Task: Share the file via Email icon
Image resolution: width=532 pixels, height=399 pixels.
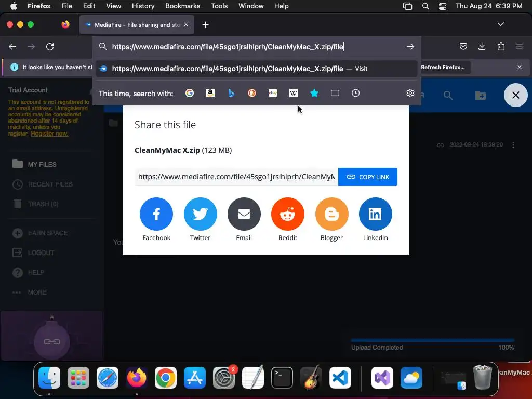Action: 244,214
